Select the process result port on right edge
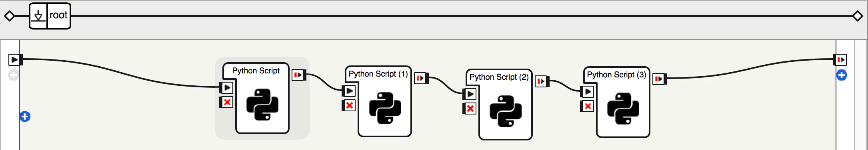 840,60
